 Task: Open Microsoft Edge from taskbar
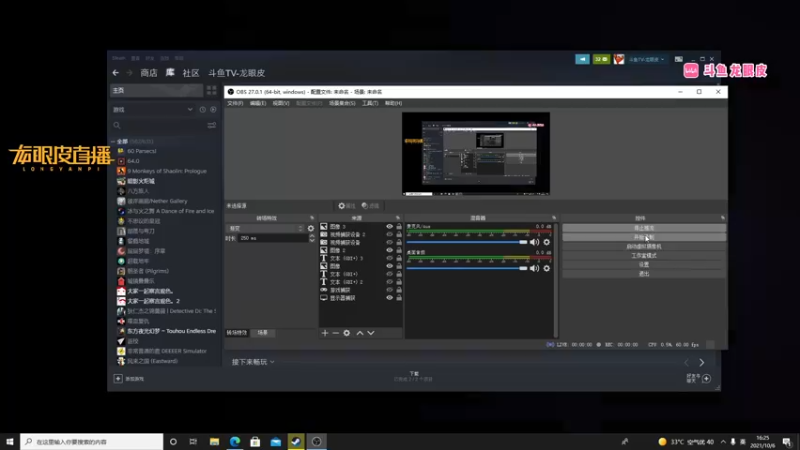pyautogui.click(x=235, y=441)
